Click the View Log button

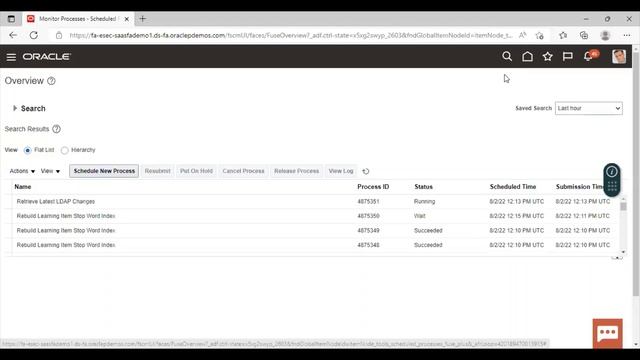(x=341, y=171)
